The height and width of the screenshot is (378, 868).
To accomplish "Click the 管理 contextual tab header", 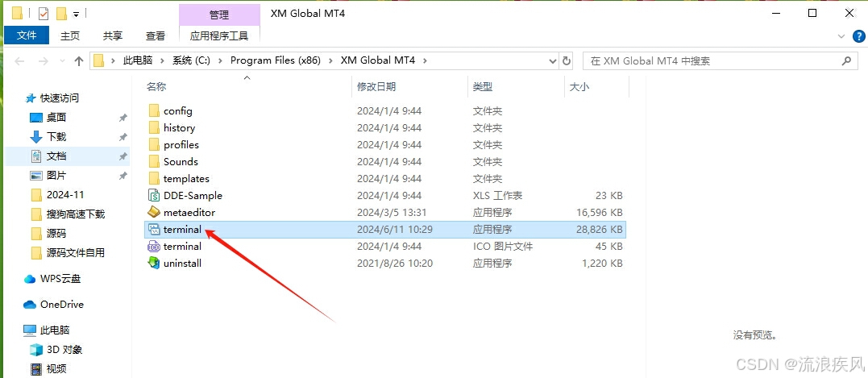I will pyautogui.click(x=219, y=15).
